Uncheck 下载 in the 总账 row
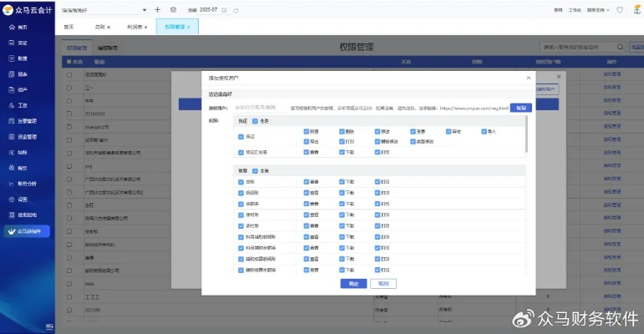The width and height of the screenshot is (644, 334). pos(342,181)
